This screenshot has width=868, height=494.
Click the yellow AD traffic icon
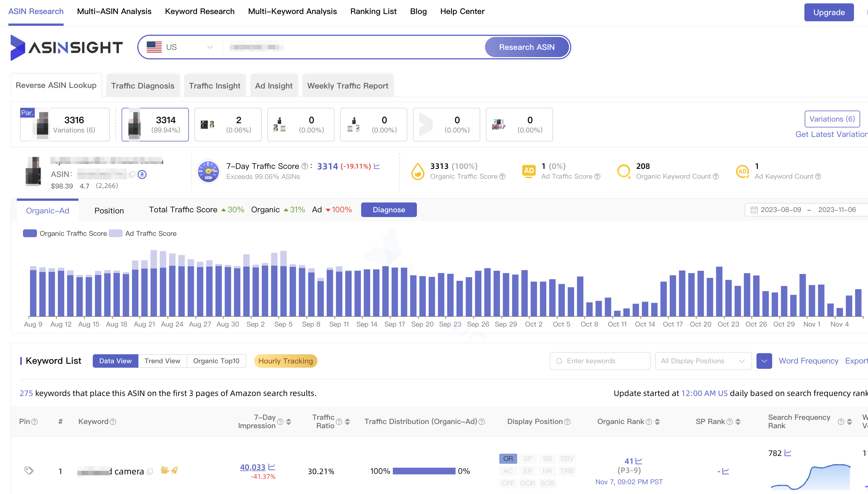[x=529, y=171]
